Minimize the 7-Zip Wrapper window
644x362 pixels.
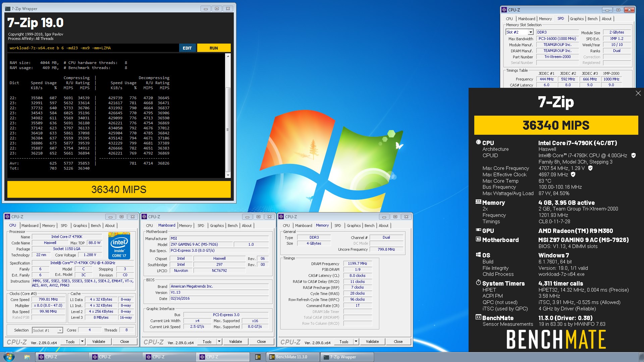[206, 9]
